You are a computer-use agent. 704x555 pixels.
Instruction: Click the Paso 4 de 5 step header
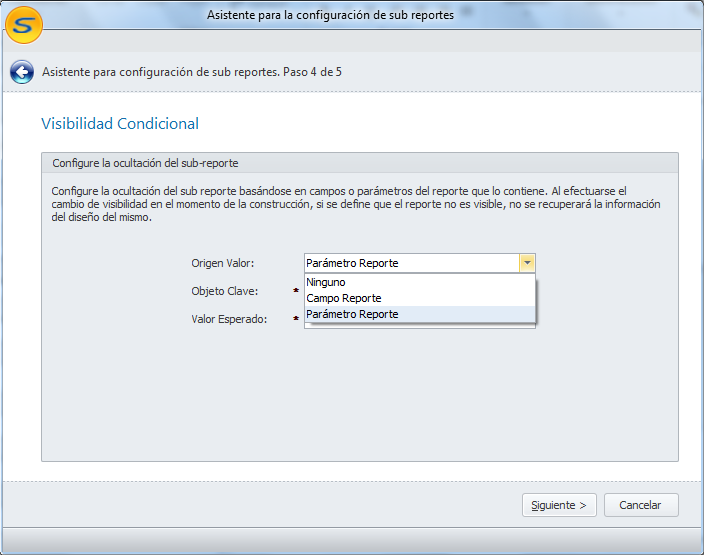(192, 72)
